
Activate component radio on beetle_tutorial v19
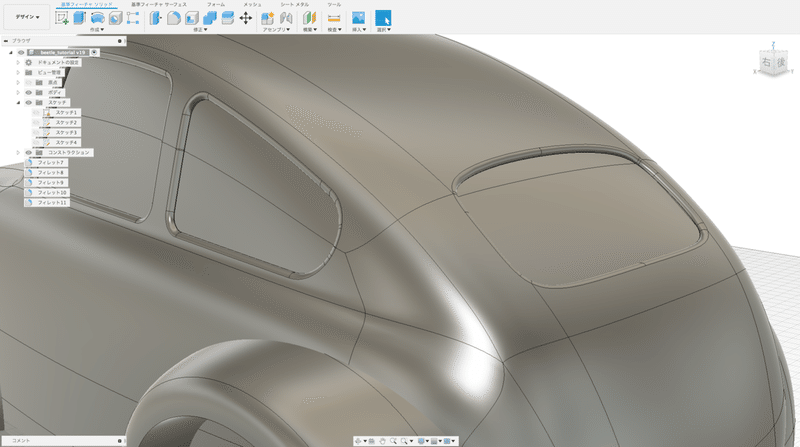(94, 53)
